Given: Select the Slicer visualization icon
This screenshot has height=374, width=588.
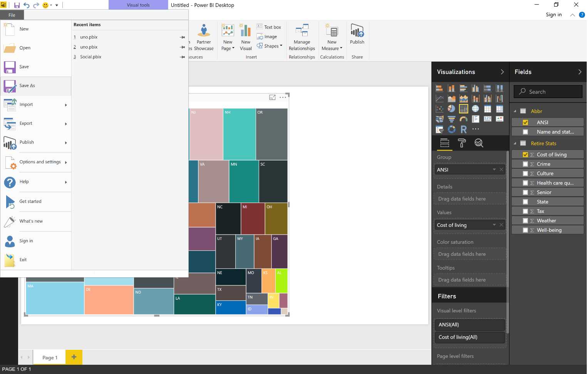Looking at the screenshot, I should 439,129.
